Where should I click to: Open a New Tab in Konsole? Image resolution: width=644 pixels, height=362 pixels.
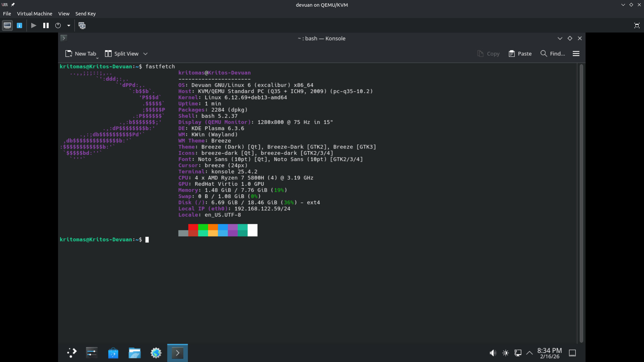click(80, 54)
